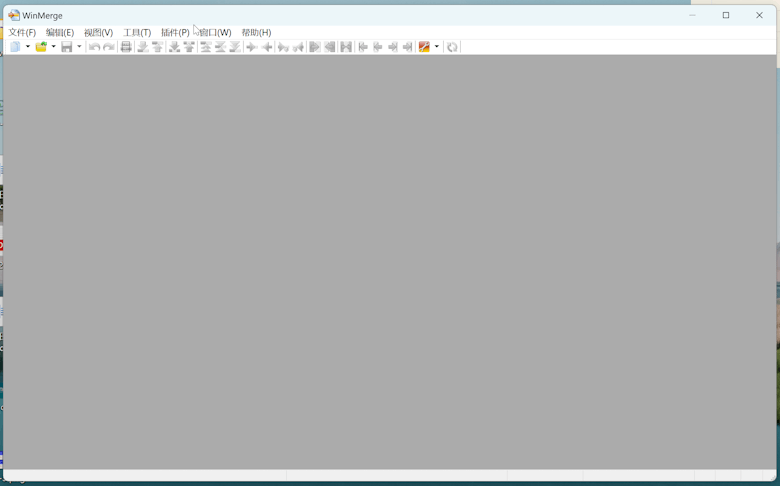Screen dimensions: 780x486
Task: Click the Undo toolbar icon
Action: click(x=95, y=47)
